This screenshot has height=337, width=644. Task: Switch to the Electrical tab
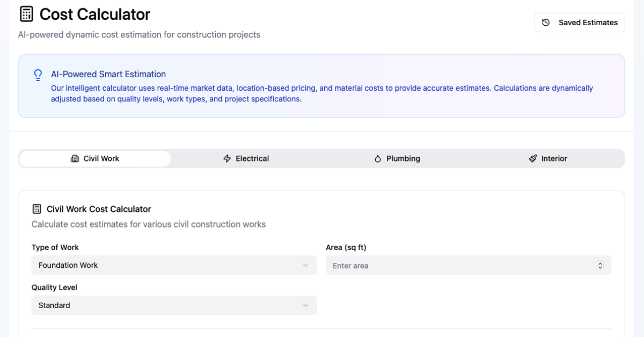(246, 158)
